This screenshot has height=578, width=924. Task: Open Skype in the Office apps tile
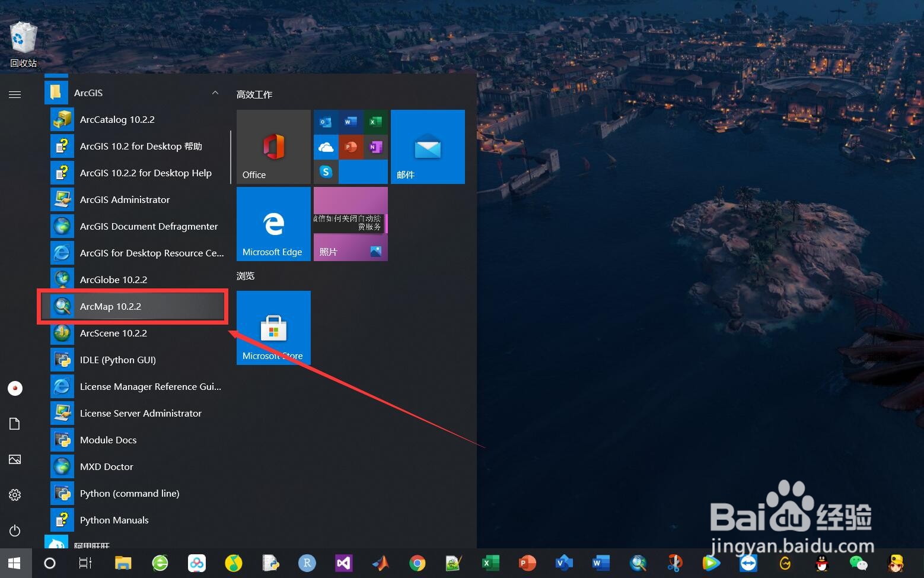[326, 172]
